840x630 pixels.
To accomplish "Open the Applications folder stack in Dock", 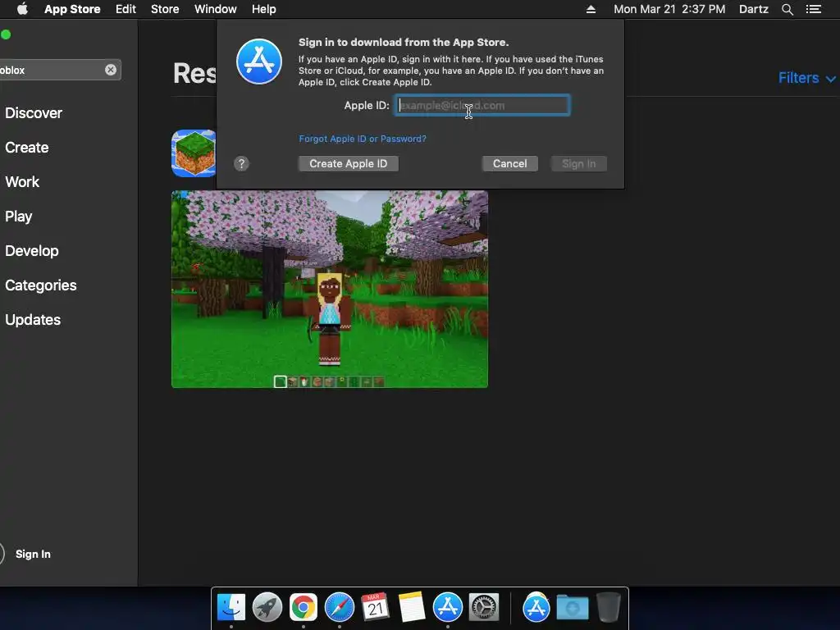I will (x=536, y=608).
